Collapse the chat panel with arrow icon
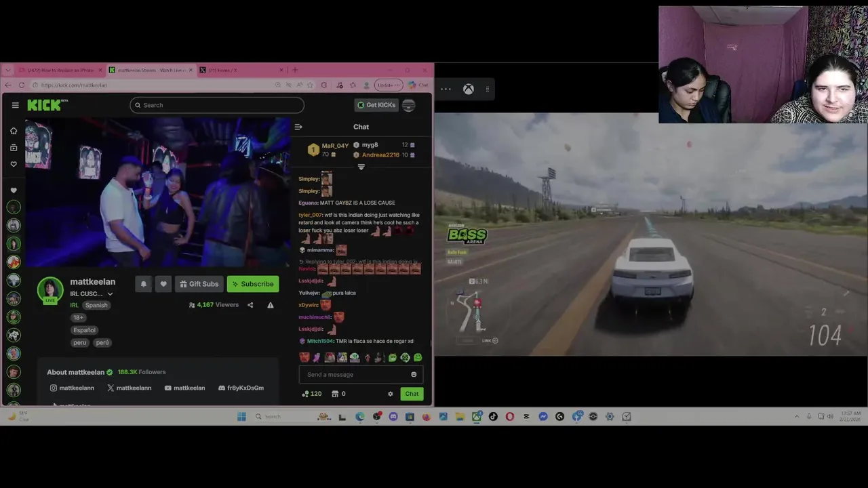 tap(298, 127)
